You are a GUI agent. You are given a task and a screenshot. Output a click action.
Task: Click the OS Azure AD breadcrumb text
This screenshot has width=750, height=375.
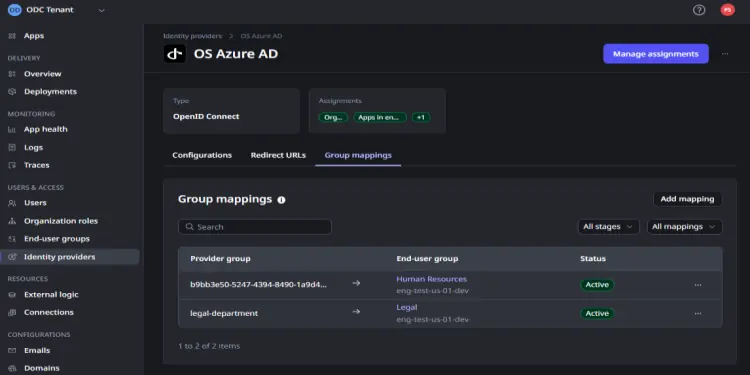click(261, 36)
